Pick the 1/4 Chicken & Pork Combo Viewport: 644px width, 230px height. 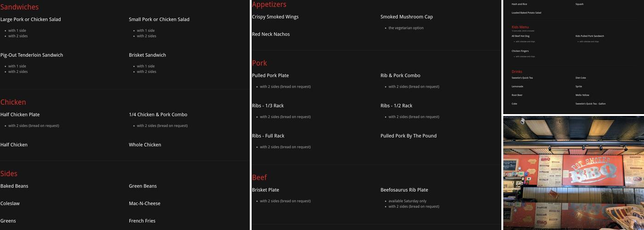pos(158,115)
